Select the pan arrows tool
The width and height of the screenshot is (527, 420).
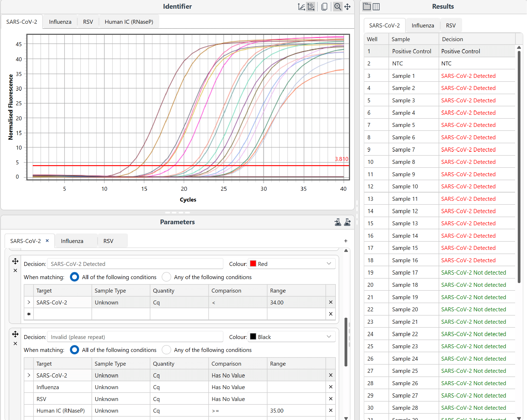tap(348, 7)
